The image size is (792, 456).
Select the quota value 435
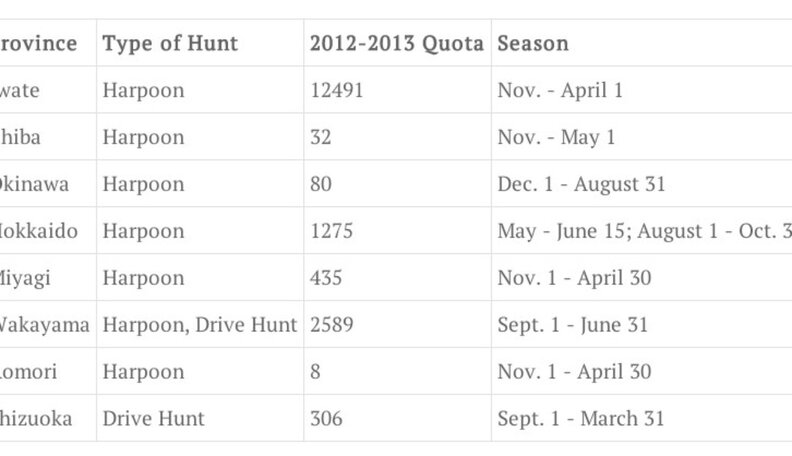[x=326, y=278]
